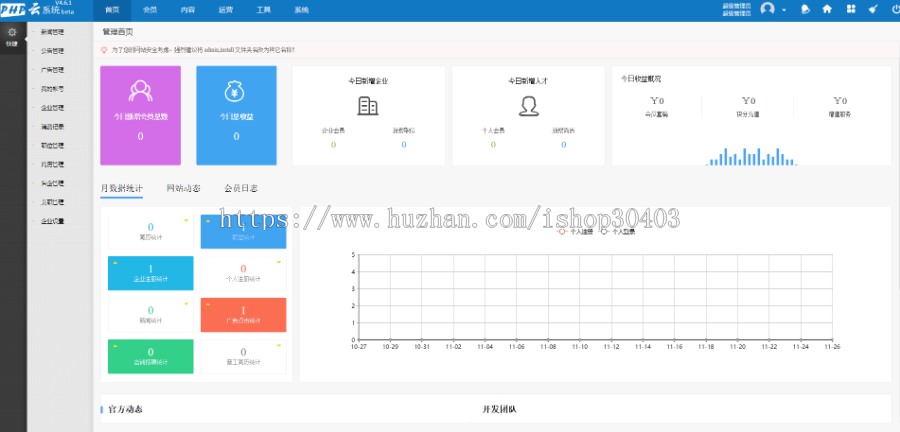The image size is (900, 432).
Task: Open 新闻管理 in the sidebar
Action: click(52, 32)
